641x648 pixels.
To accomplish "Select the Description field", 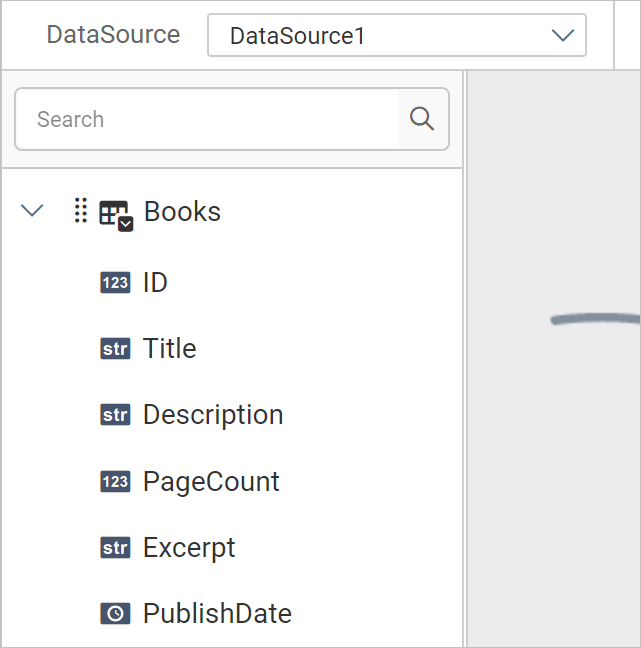I will point(213,415).
